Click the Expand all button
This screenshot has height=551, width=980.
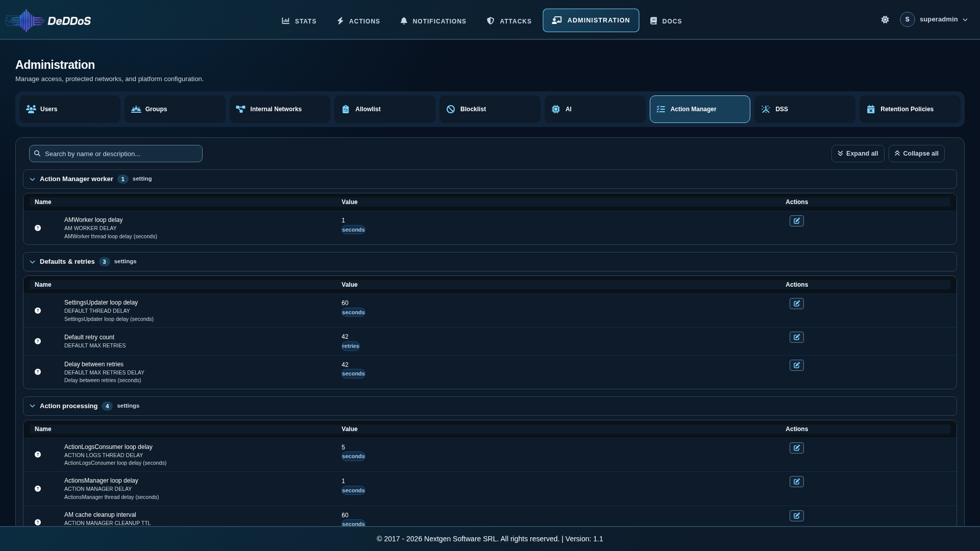click(857, 154)
